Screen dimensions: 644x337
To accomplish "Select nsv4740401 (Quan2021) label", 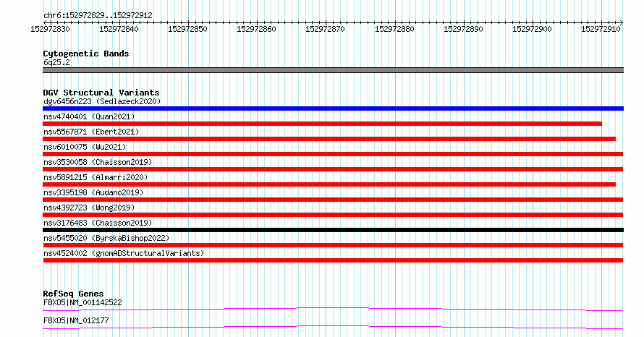I will pyautogui.click(x=89, y=116).
